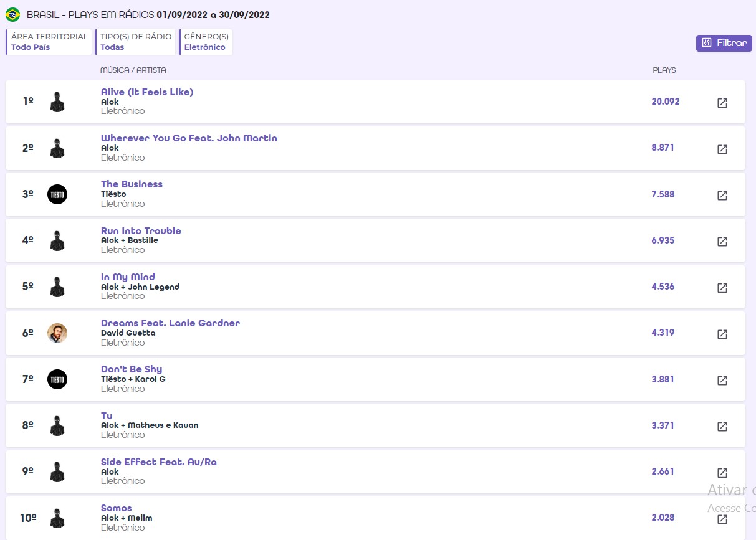This screenshot has width=756, height=540.
Task: Click play count 4.536
Action: pyautogui.click(x=663, y=287)
